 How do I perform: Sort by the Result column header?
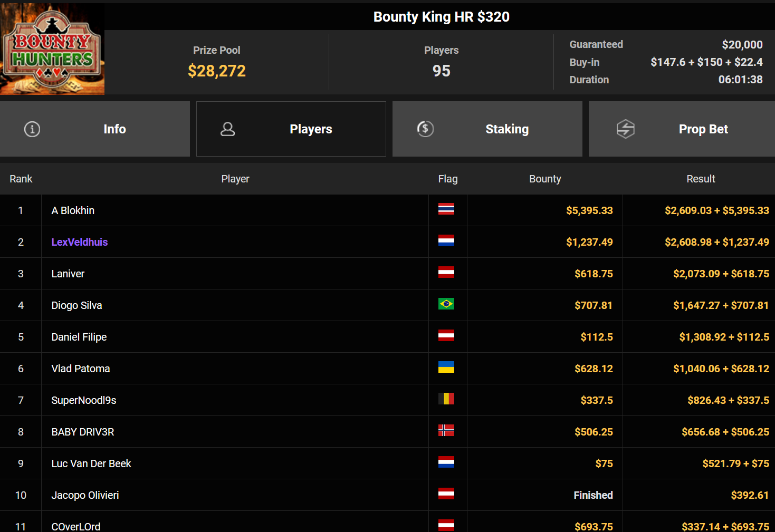(701, 179)
